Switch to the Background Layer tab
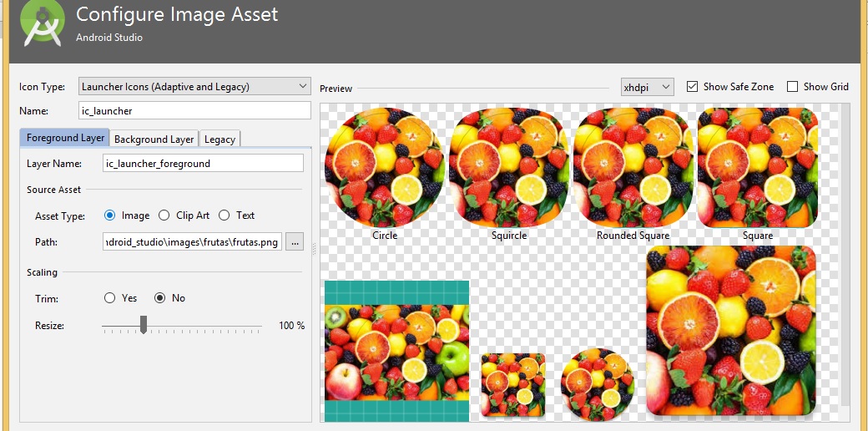Viewport: 868px width, 431px height. point(154,139)
